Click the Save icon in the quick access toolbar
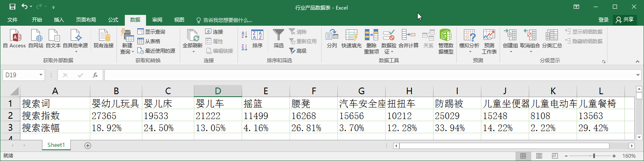The image size is (644, 161). pos(12,7)
